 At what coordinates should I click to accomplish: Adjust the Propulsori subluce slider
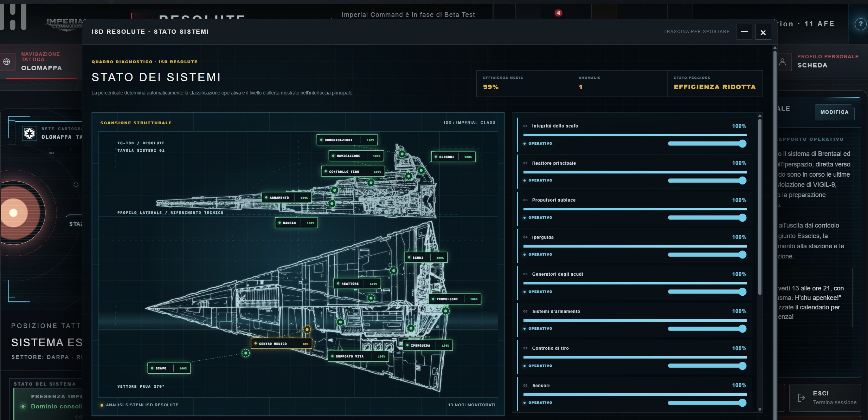pyautogui.click(x=707, y=218)
